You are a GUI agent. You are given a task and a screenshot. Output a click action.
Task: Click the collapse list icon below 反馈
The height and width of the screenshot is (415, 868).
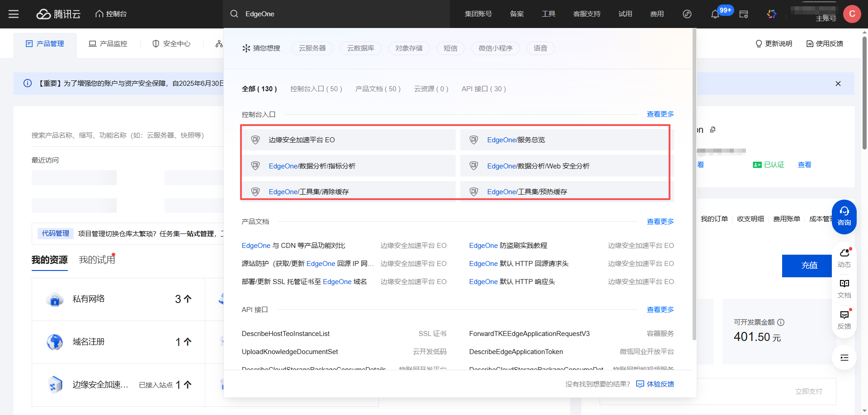[x=844, y=358]
